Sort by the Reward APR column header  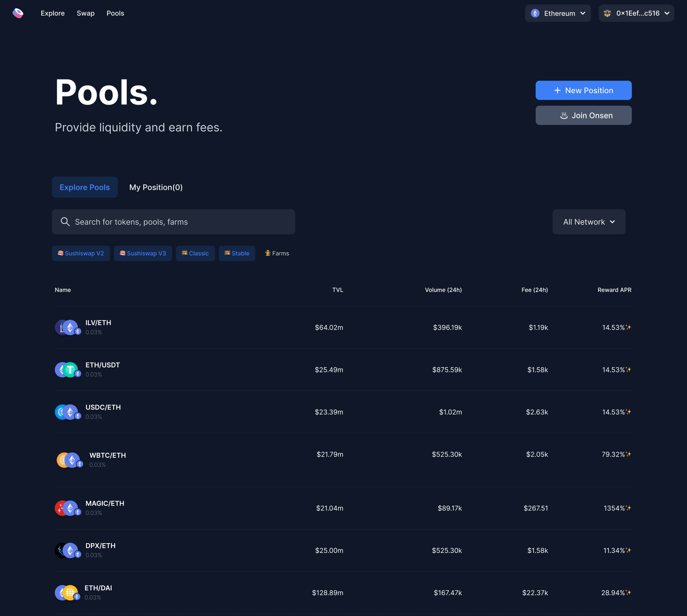pos(614,290)
